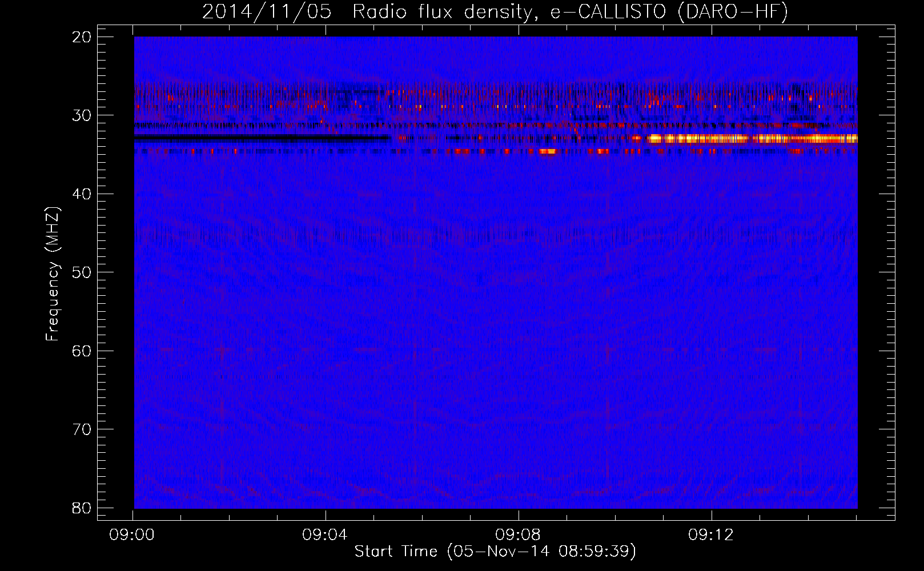Click the 30 MHz frequency tick label
924x571 pixels.
point(82,115)
